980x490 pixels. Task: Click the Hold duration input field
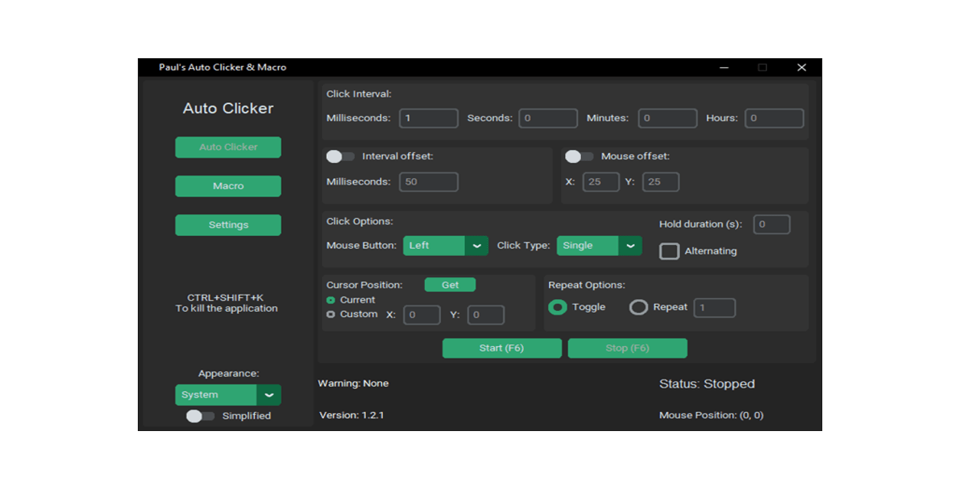(771, 224)
